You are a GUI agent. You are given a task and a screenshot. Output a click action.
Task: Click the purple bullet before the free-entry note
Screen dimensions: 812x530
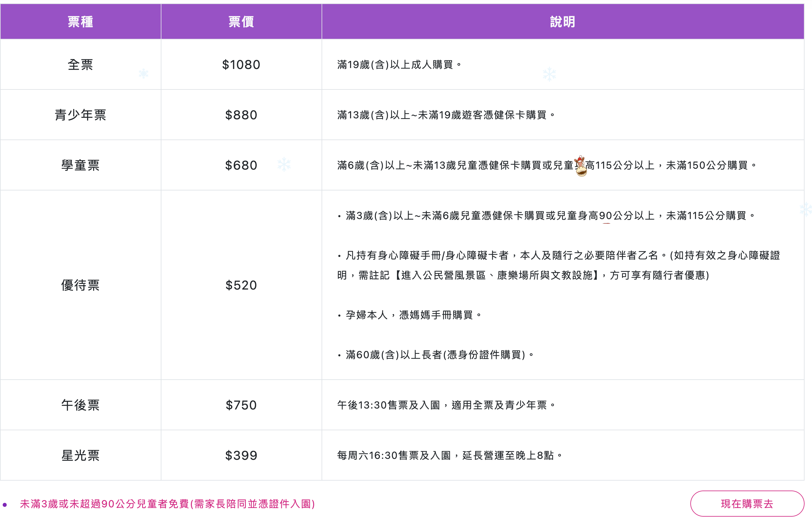click(x=5, y=505)
